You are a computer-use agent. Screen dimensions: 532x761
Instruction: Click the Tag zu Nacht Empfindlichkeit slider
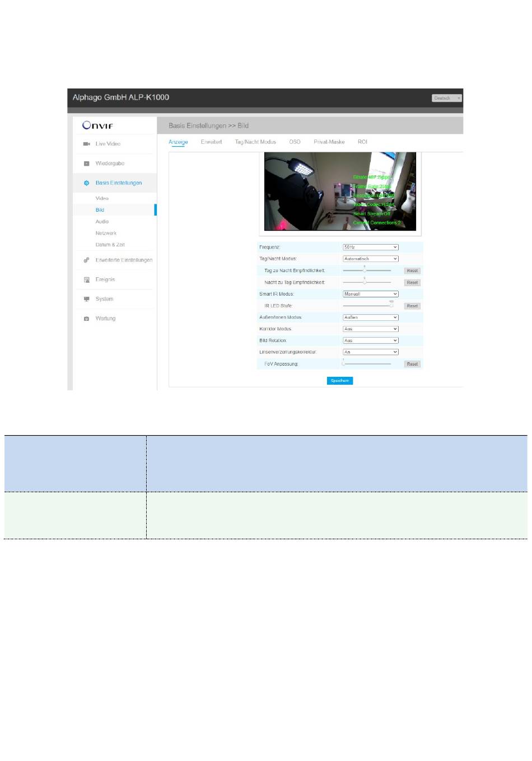coord(367,270)
